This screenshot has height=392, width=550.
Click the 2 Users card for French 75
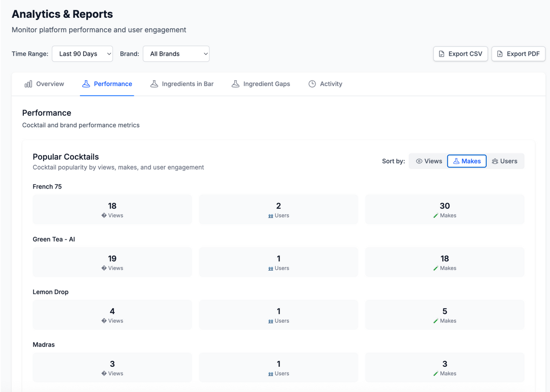click(279, 209)
